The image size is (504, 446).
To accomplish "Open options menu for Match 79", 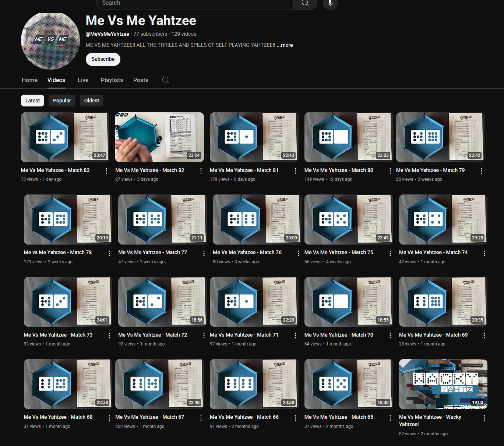I will [x=482, y=171].
